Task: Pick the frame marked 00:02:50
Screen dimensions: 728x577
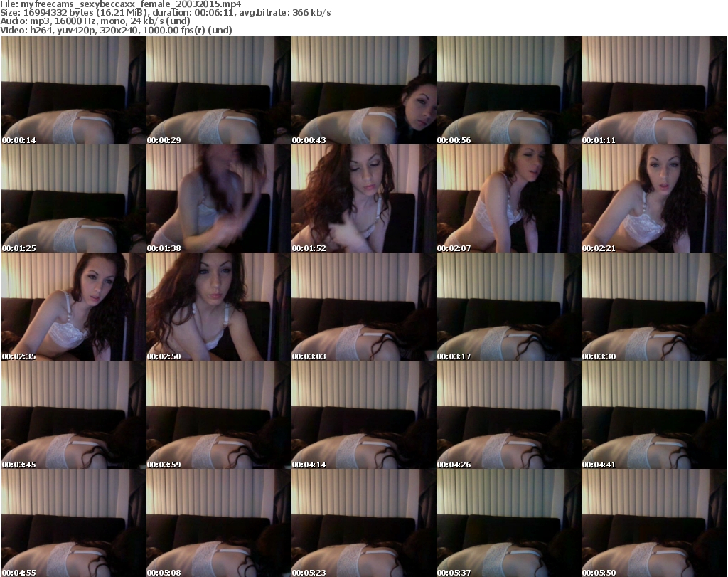Action: point(219,307)
